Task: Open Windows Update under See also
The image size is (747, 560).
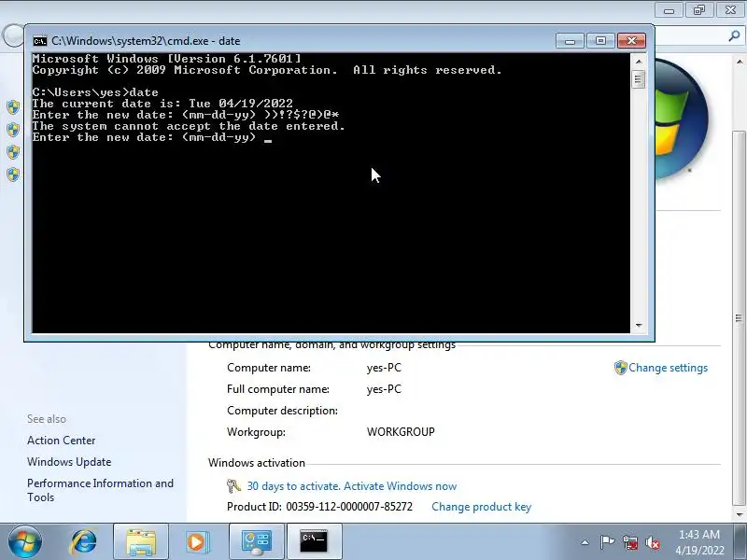Action: coord(69,462)
